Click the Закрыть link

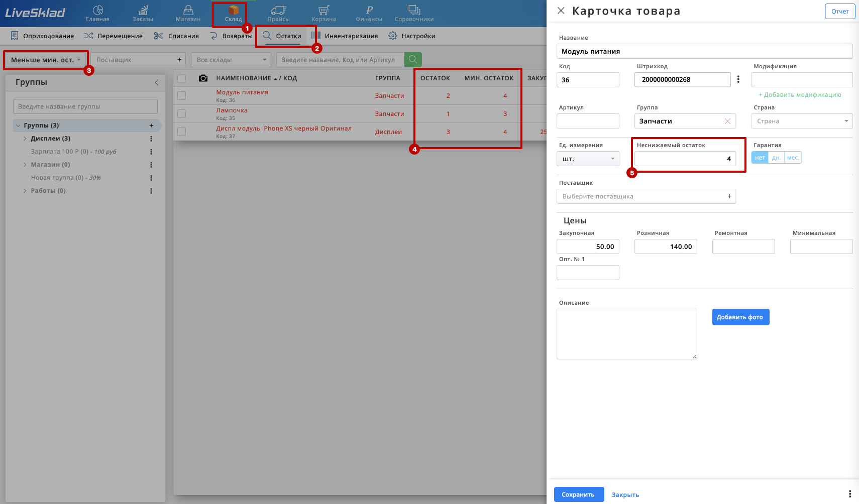click(x=625, y=494)
